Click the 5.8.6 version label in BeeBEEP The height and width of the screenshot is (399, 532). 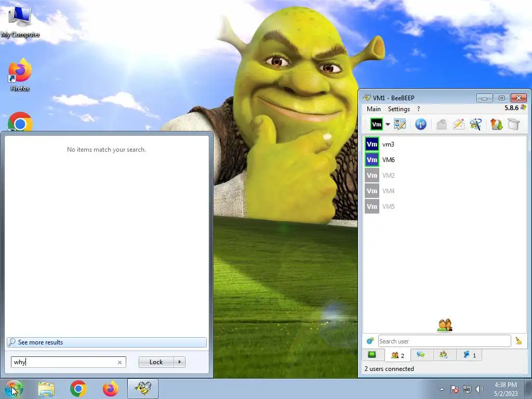pos(511,108)
